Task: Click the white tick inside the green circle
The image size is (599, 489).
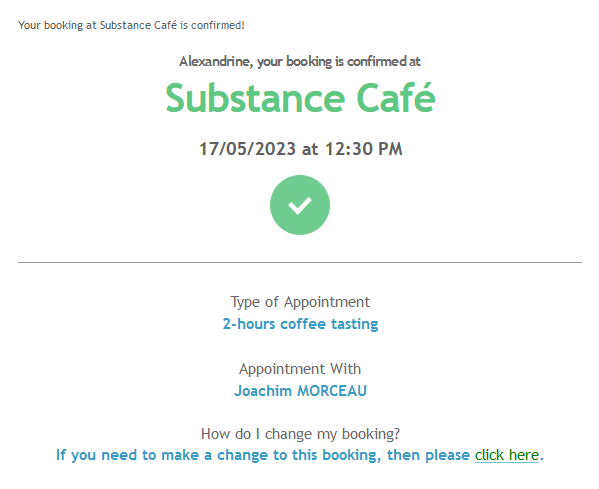Action: point(300,206)
